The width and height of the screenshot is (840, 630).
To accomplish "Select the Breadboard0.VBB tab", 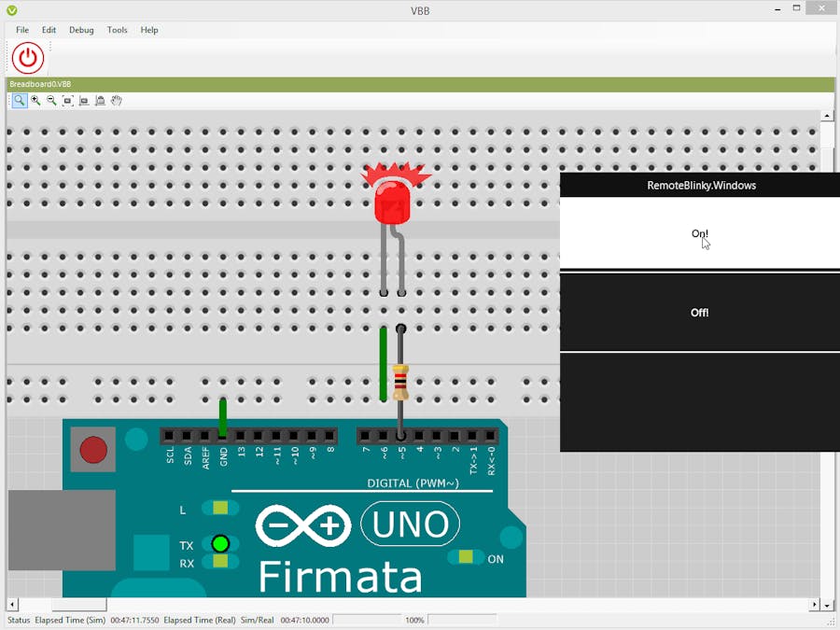I will pos(40,84).
